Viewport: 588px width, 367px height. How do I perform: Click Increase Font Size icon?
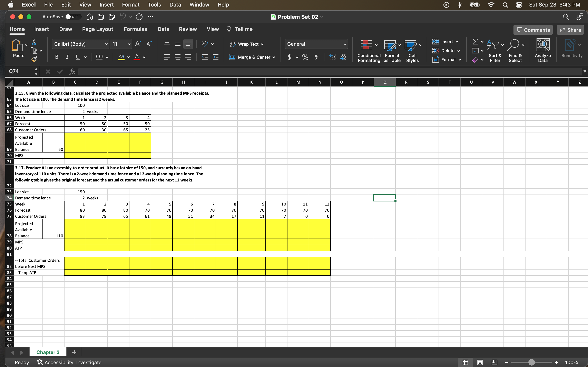tap(138, 44)
